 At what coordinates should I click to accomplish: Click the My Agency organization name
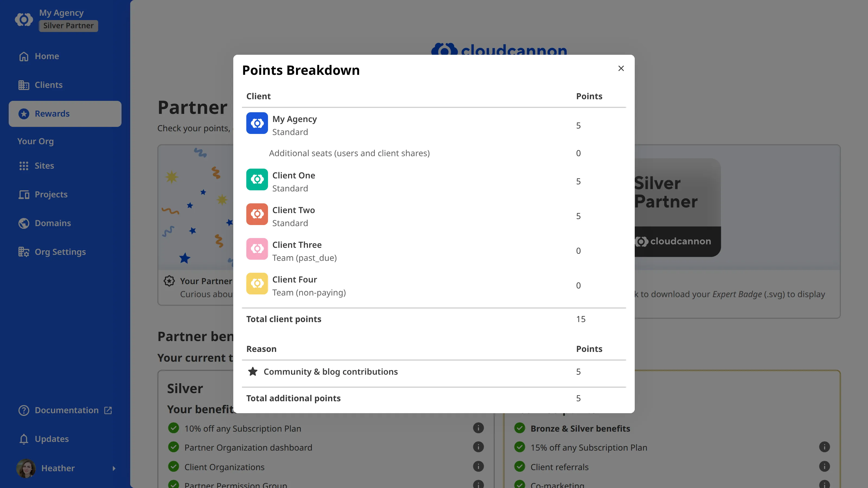tap(61, 13)
